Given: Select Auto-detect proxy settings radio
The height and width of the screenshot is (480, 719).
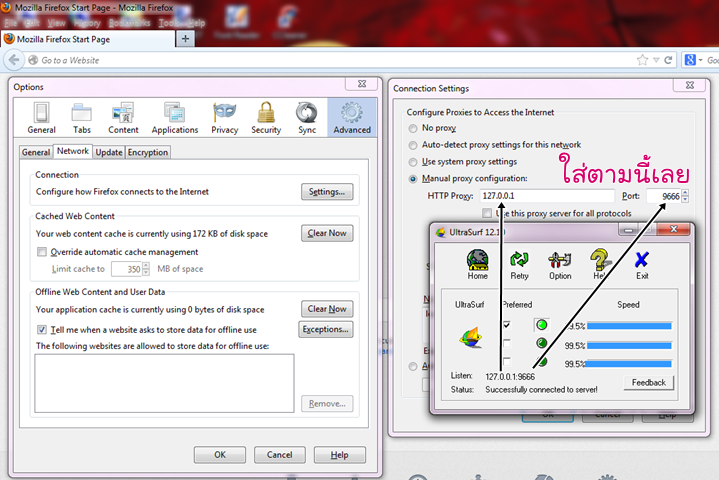Looking at the screenshot, I should [x=413, y=145].
